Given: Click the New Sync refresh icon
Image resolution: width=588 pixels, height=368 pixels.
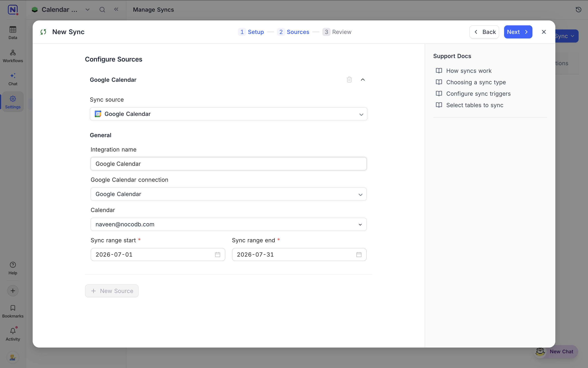Looking at the screenshot, I should pyautogui.click(x=43, y=32).
